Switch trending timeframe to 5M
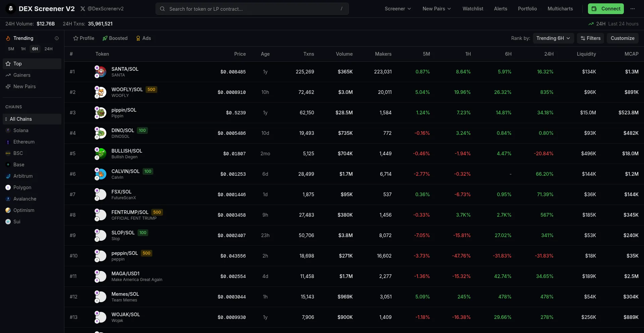 click(x=11, y=49)
